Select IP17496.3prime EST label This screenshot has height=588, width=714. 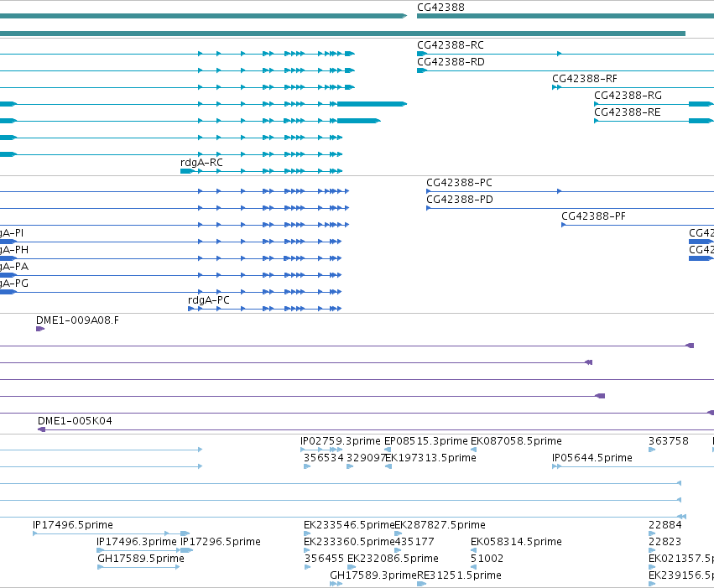point(137,542)
